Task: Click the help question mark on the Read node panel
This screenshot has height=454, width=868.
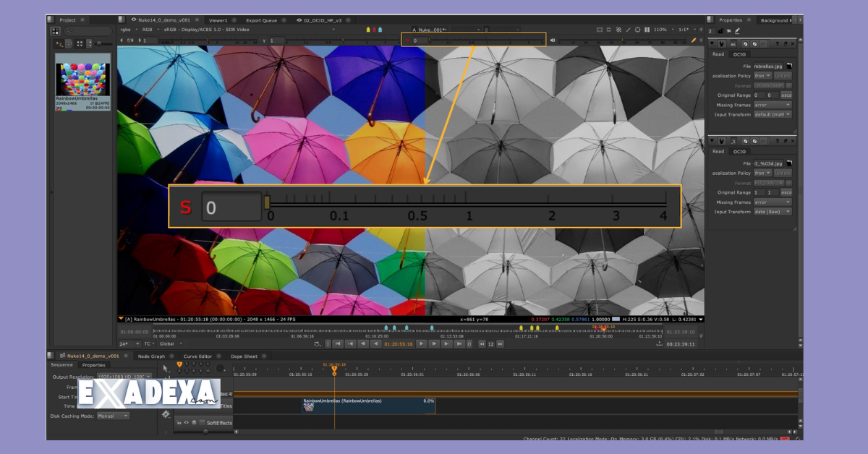Action: click(778, 43)
